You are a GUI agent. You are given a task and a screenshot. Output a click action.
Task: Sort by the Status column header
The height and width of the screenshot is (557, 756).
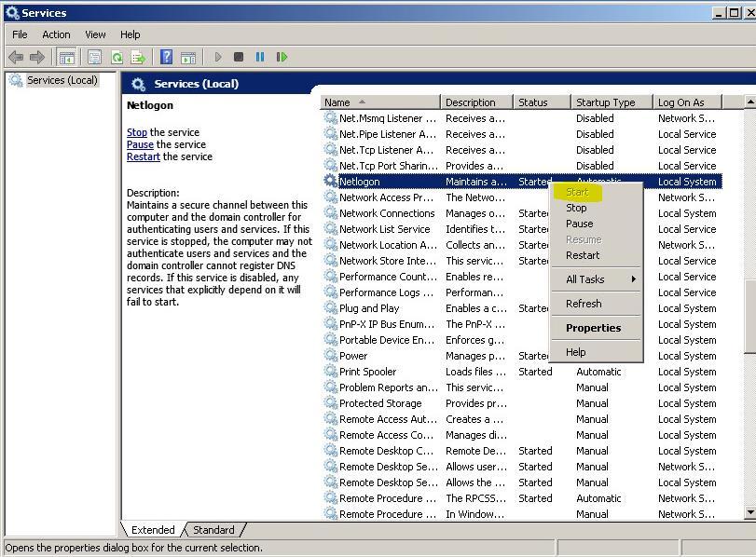coord(542,102)
